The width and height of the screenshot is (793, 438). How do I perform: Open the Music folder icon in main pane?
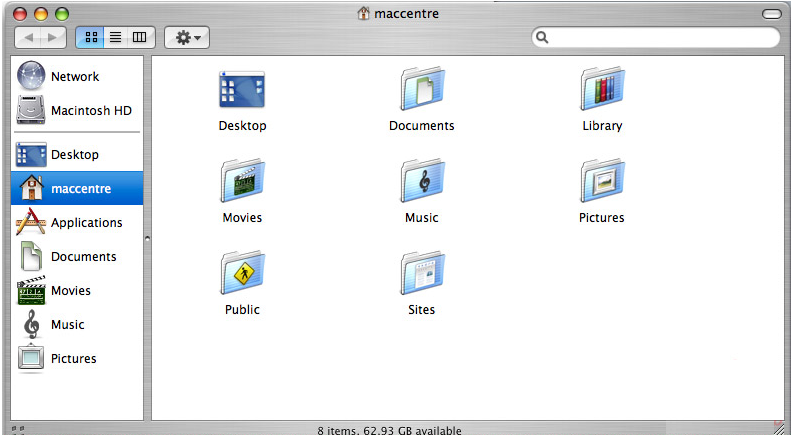[x=422, y=181]
